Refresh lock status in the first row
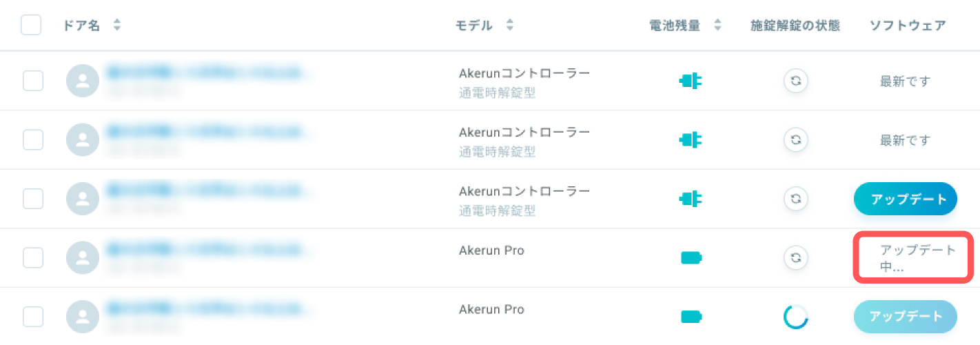Image resolution: width=980 pixels, height=345 pixels. (795, 81)
